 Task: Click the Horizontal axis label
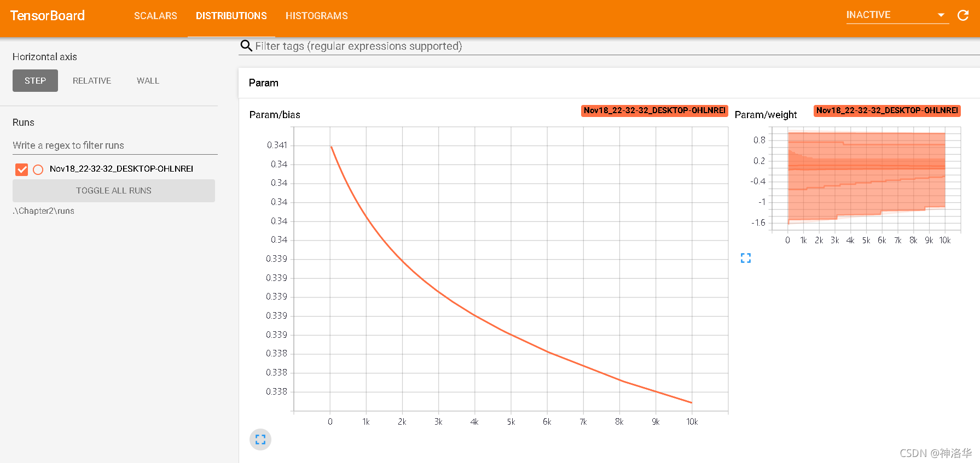click(x=45, y=57)
